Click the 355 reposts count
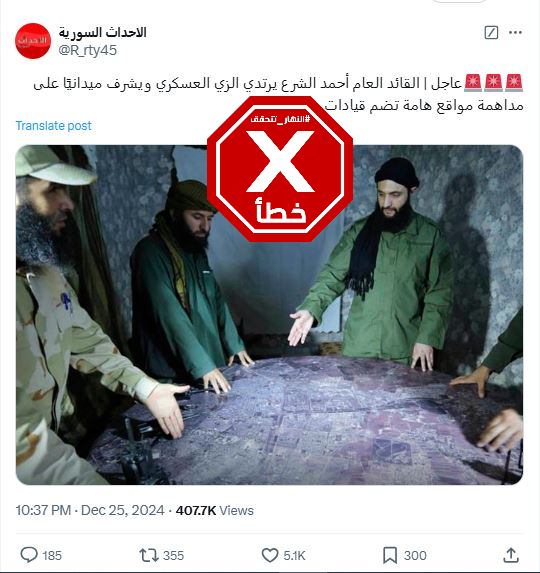This screenshot has width=540, height=573. point(174,555)
